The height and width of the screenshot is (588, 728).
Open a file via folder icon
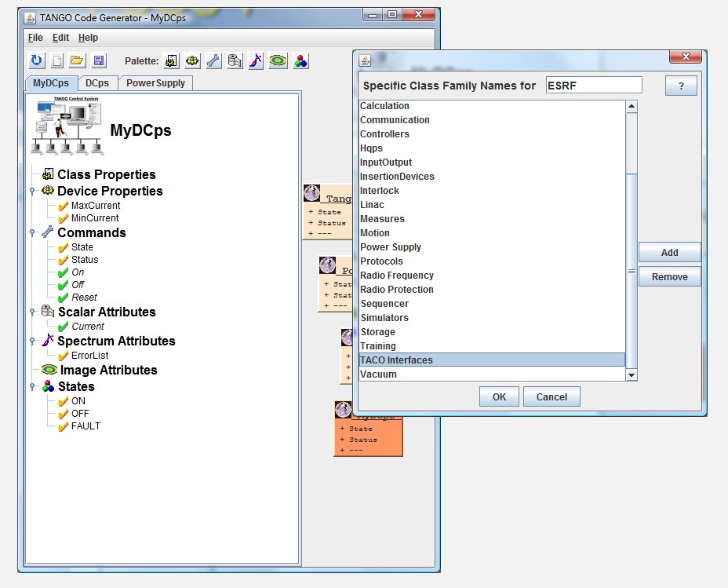tap(77, 60)
